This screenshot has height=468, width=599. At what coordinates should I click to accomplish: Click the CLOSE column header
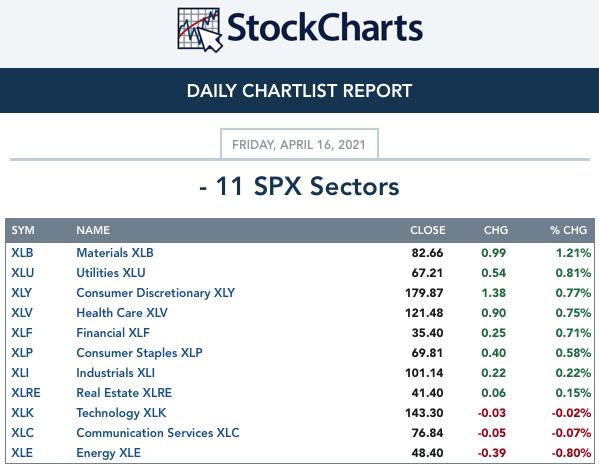427,230
